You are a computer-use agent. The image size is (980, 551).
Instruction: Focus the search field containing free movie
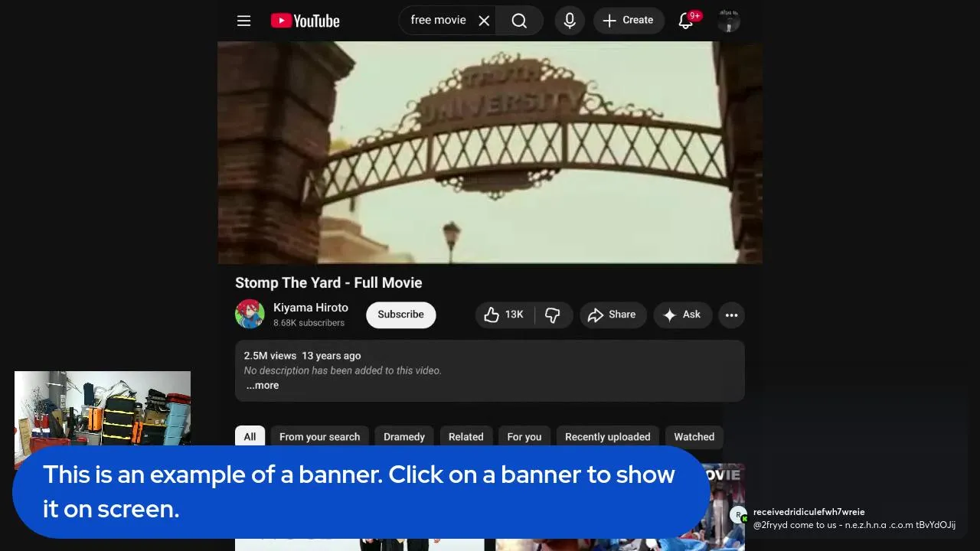pyautogui.click(x=439, y=21)
